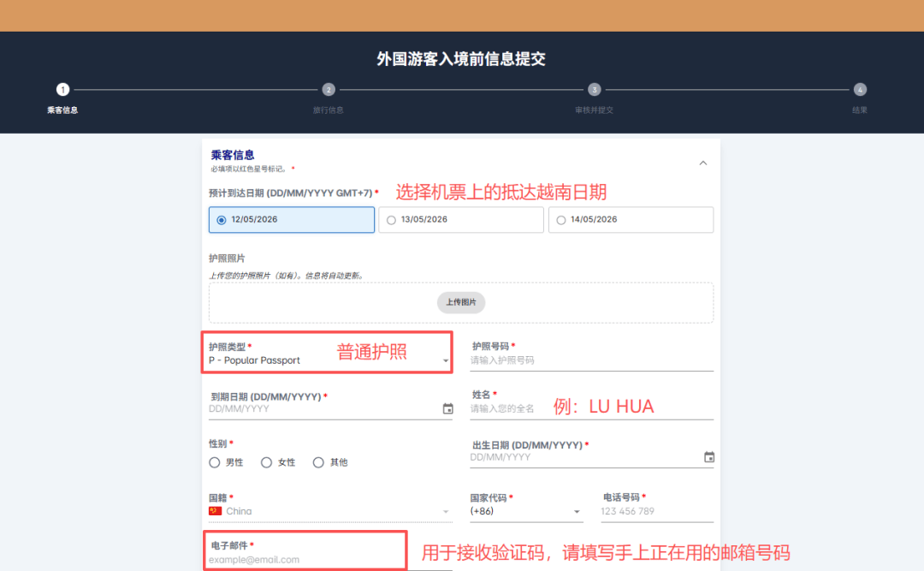Open the expiry date calendar icon
The height and width of the screenshot is (571, 924).
[447, 409]
